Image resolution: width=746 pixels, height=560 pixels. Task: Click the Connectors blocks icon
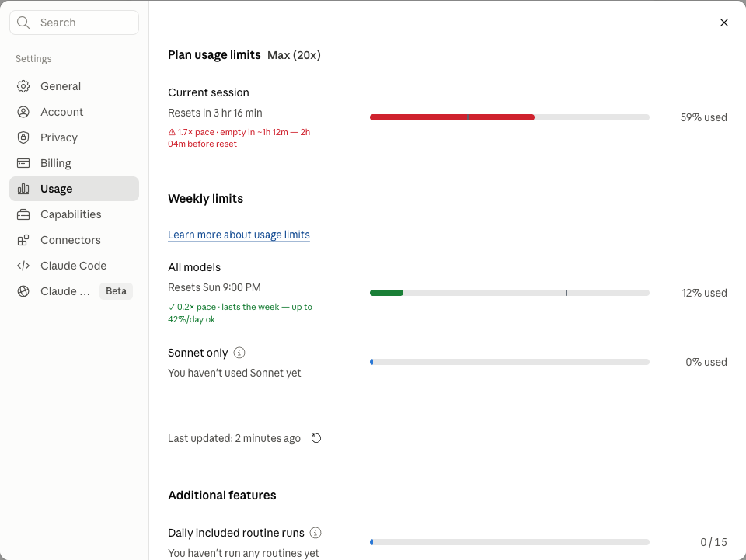click(x=23, y=240)
